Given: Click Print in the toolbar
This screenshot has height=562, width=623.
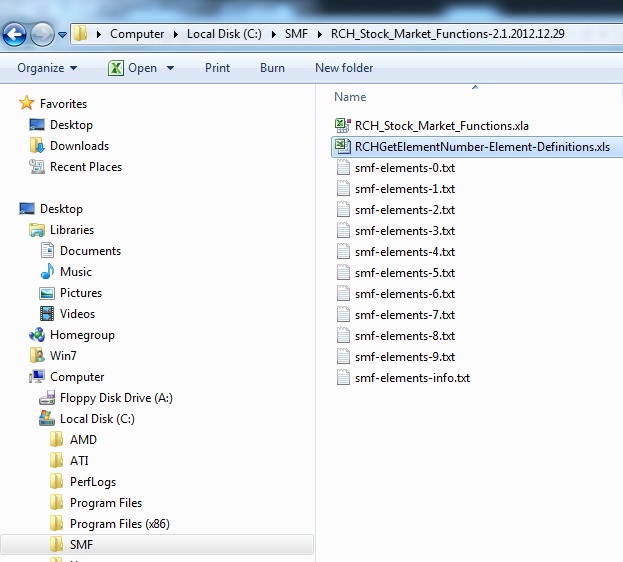Looking at the screenshot, I should [217, 68].
